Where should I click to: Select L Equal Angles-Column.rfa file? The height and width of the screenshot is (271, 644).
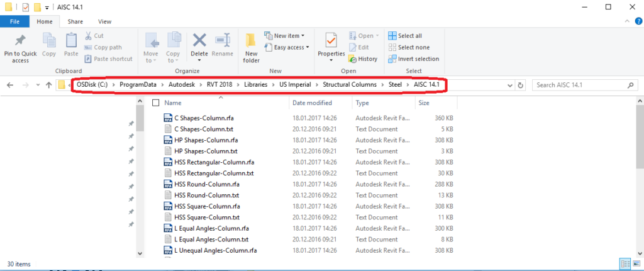211,228
